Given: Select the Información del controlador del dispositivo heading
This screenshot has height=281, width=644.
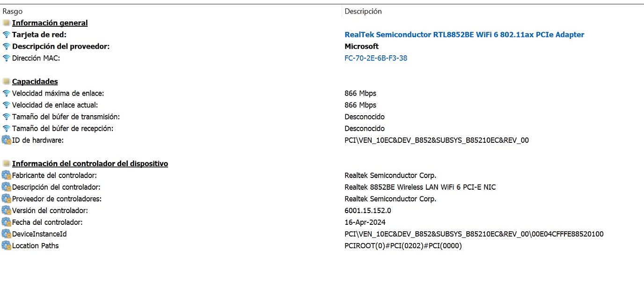Looking at the screenshot, I should 90,163.
